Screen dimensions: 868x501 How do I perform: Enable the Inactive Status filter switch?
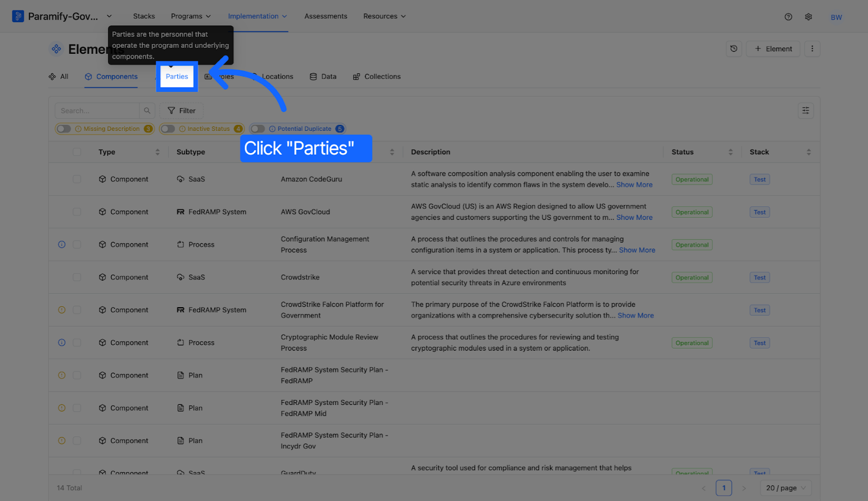[168, 129]
